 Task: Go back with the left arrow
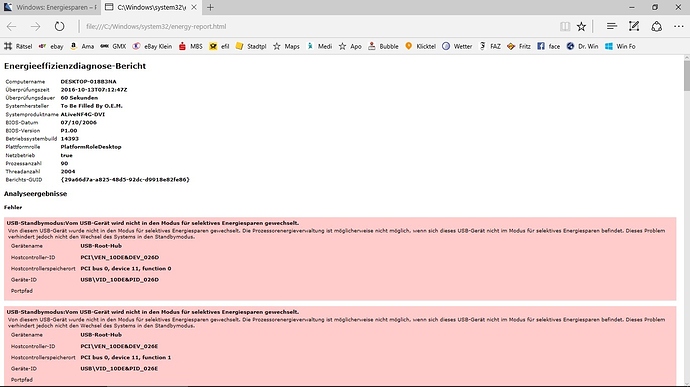click(11, 26)
